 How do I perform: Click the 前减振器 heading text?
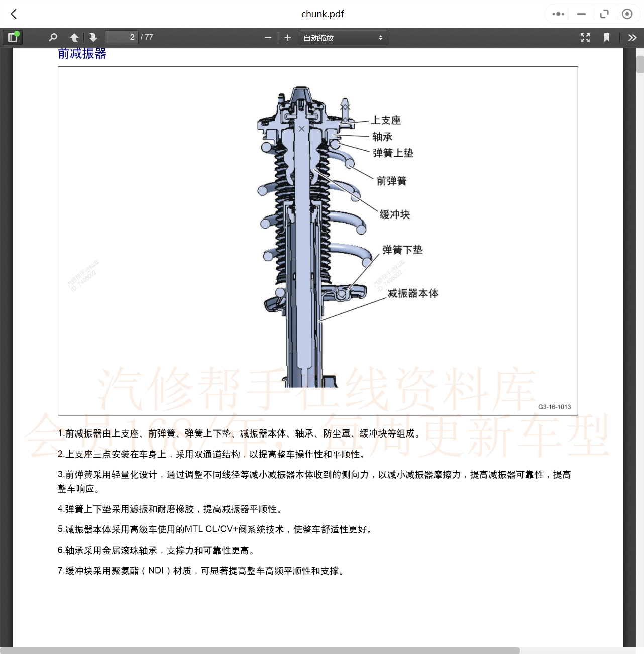[82, 54]
